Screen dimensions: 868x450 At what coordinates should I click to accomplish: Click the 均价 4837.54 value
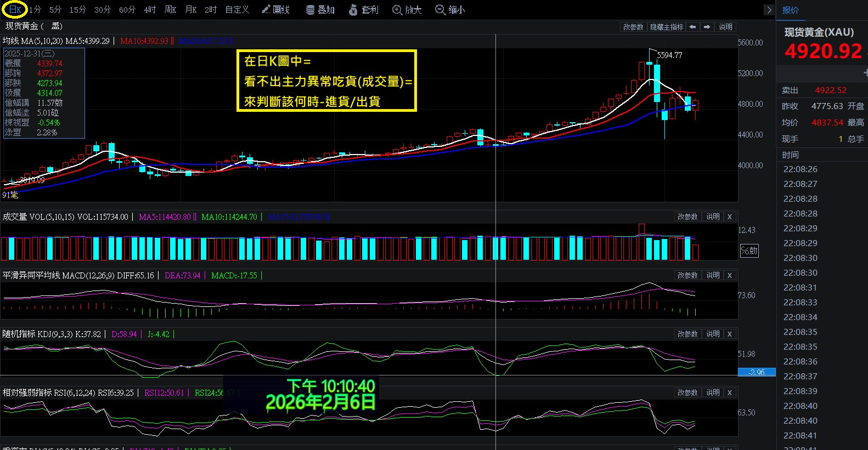(827, 123)
